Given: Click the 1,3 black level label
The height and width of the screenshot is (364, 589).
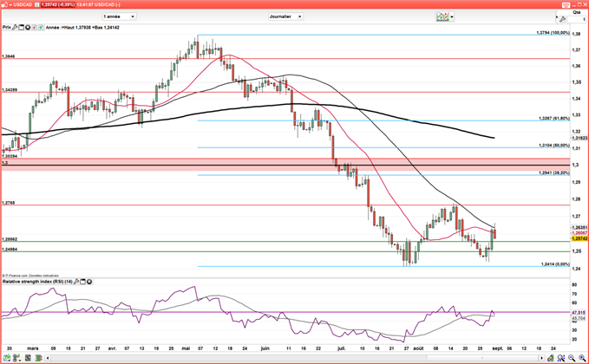Looking at the screenshot, I should pyautogui.click(x=3, y=163).
